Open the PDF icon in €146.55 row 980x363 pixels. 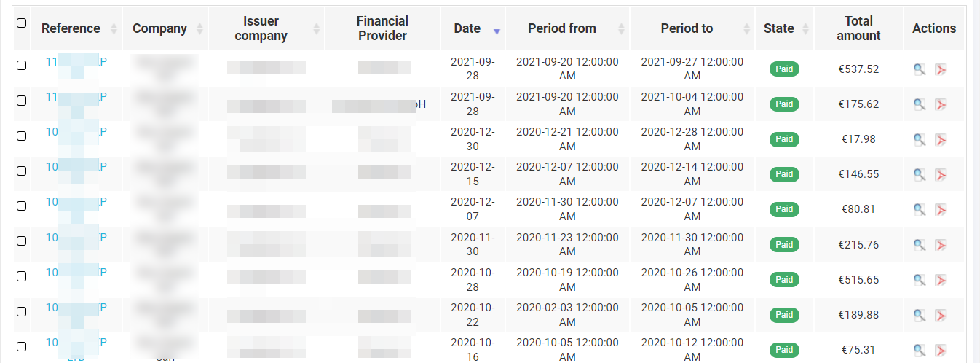point(941,174)
